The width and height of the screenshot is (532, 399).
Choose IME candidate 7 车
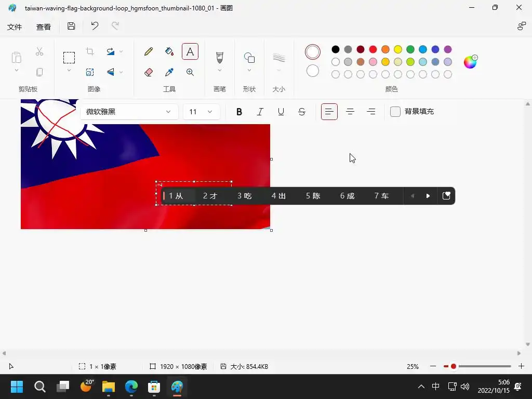click(381, 196)
